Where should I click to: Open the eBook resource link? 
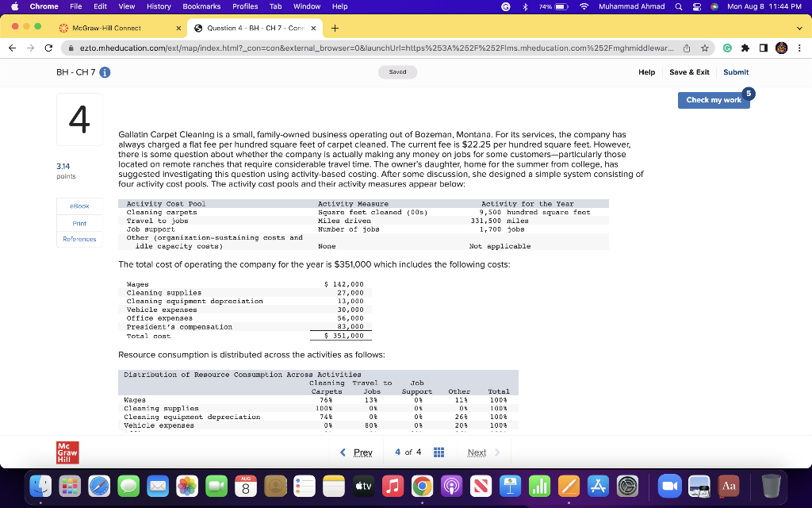point(79,206)
